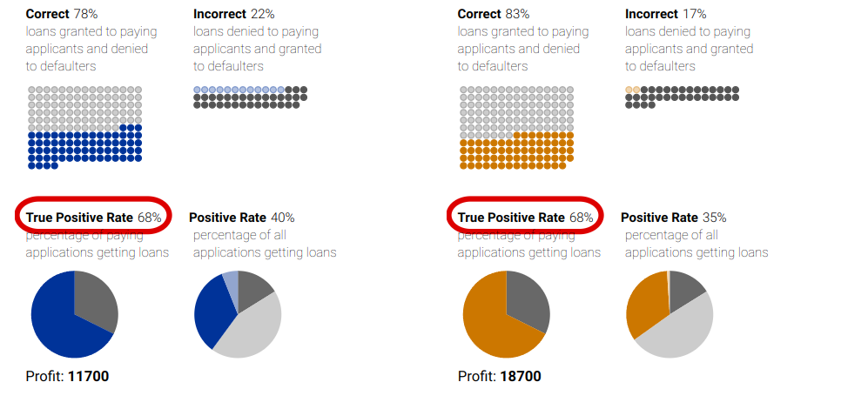Select the left circled True Positive Rate 68% label
This screenshot has width=868, height=409.
[93, 218]
